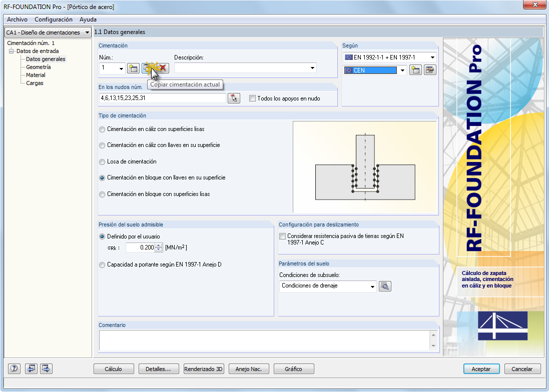Copy the current foundation icon
This screenshot has height=392, width=549.
pos(148,68)
